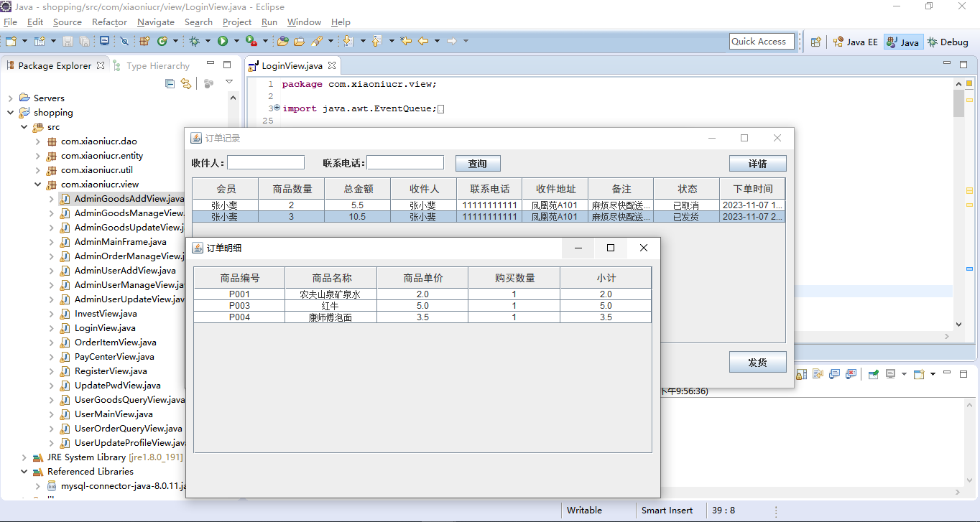Click the 收件人 input field
Viewport: 980px width, 522px height.
(266, 163)
